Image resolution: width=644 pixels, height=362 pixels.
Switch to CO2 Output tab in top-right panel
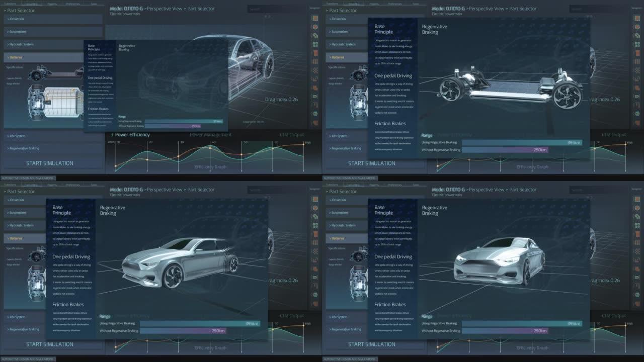pos(614,135)
